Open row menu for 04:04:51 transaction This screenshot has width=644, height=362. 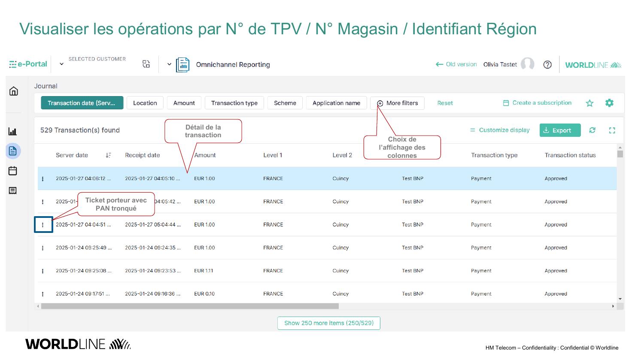(x=43, y=225)
